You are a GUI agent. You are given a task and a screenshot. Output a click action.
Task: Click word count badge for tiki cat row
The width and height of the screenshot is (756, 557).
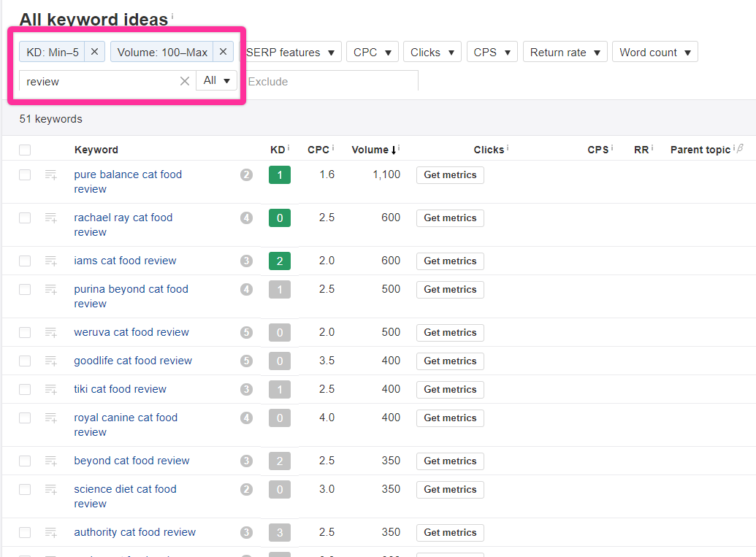coord(246,389)
